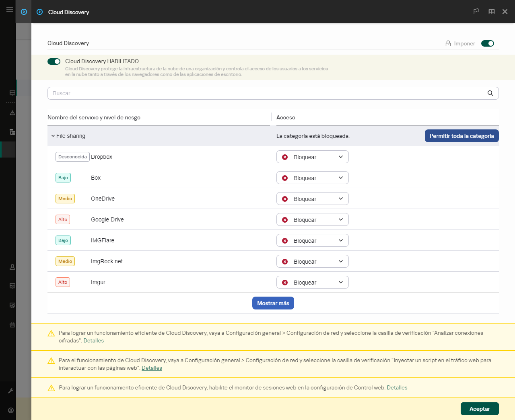Select the Monitoring panel icon in the sidebar
Image resolution: width=515 pixels, height=420 pixels.
pos(12,93)
